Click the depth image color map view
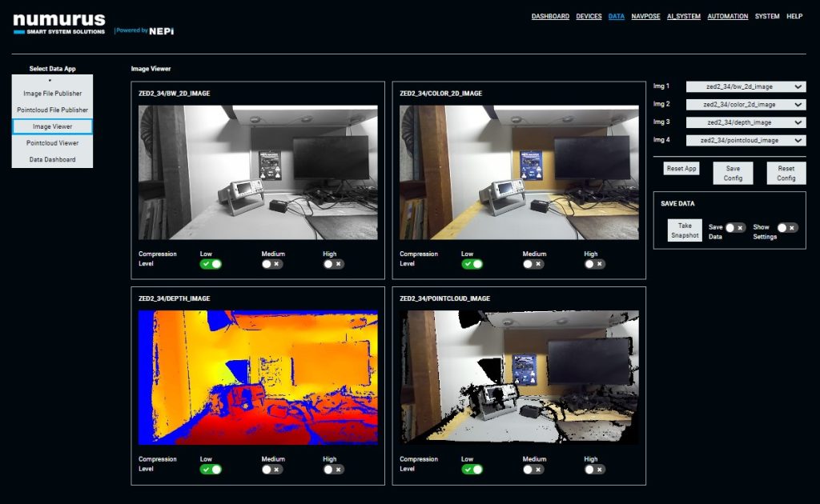820x504 pixels. coord(258,377)
